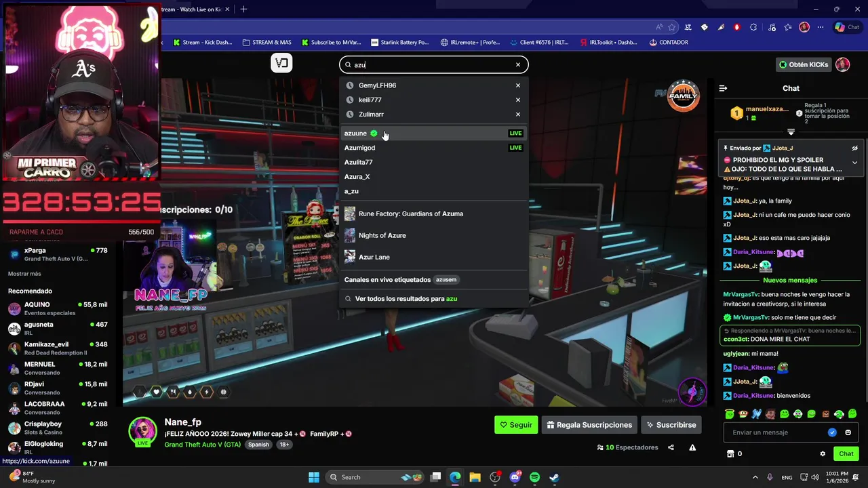Image resolution: width=868 pixels, height=488 pixels.
Task: Open CONTADOR bookmark
Action: [669, 42]
